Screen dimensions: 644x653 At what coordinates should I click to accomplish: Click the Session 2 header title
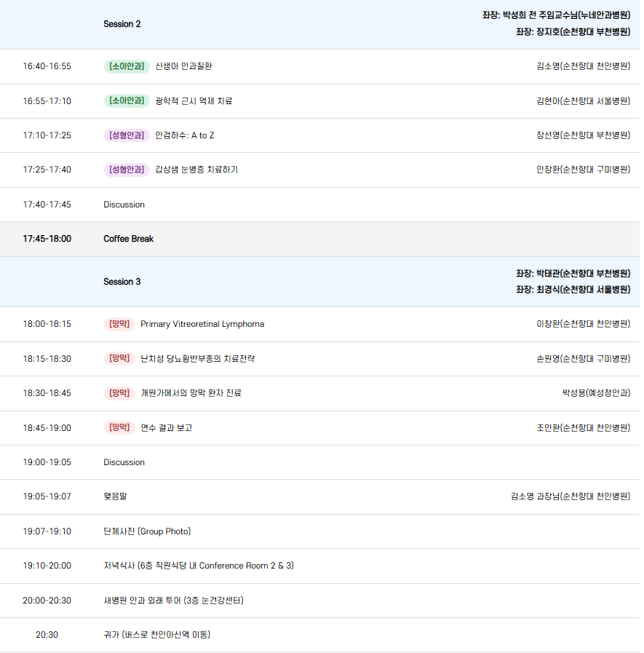pyautogui.click(x=122, y=24)
